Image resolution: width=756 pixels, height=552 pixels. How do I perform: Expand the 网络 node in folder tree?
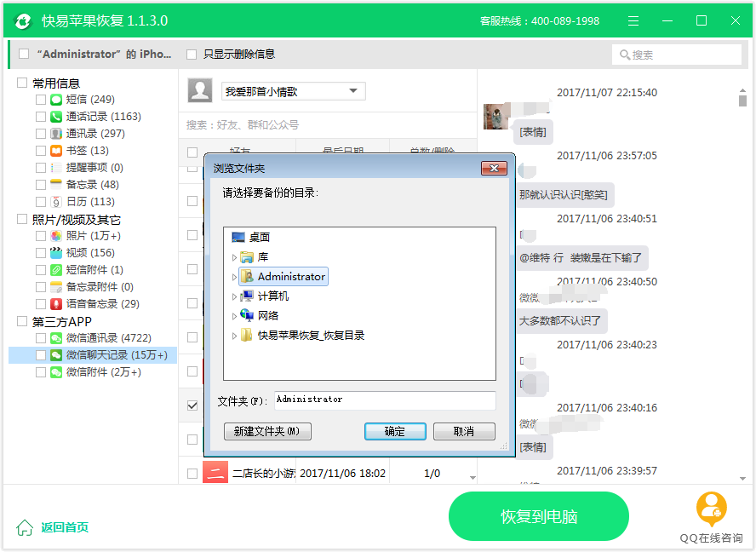click(234, 316)
